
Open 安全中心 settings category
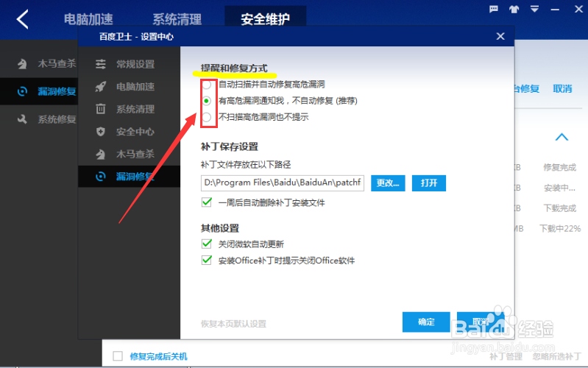pyautogui.click(x=135, y=132)
